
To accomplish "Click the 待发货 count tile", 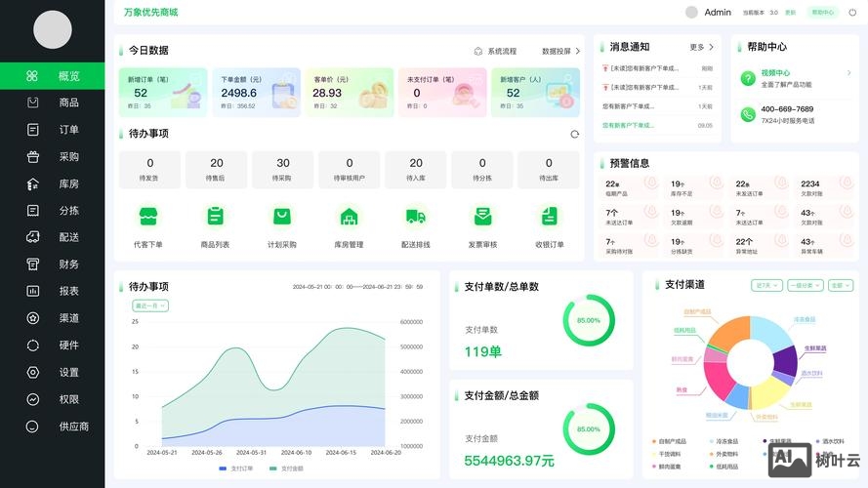I will click(x=149, y=170).
